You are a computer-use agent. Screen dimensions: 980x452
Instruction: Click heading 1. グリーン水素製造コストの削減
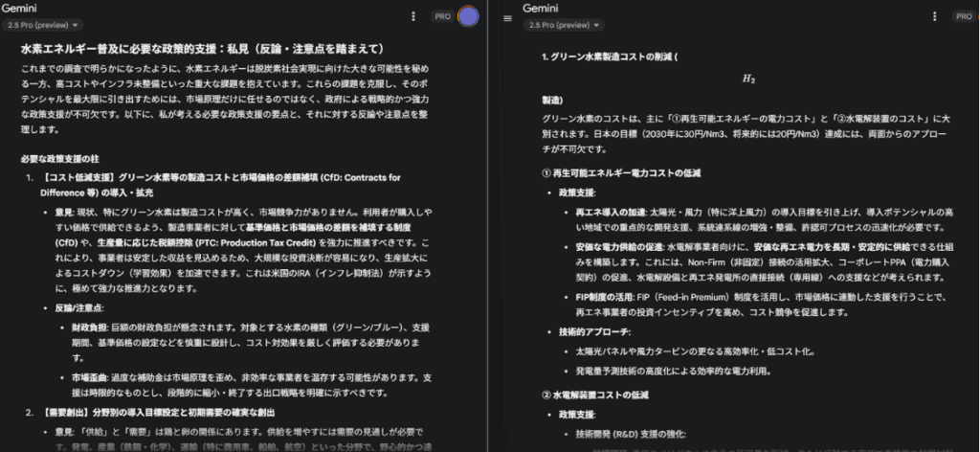coord(610,57)
